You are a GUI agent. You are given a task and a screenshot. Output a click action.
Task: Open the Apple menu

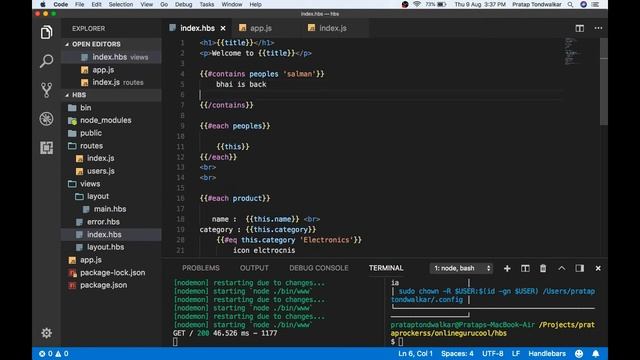point(43,4)
